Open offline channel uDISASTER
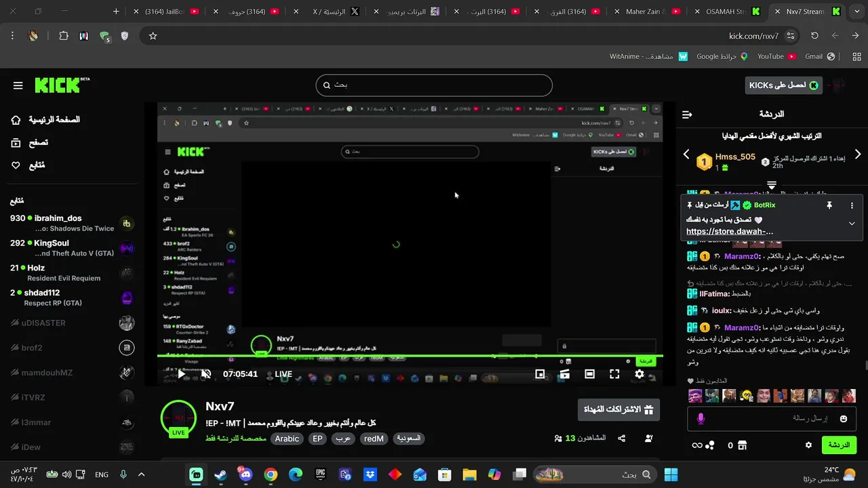Image resolution: width=868 pixels, height=488 pixels. coord(72,323)
